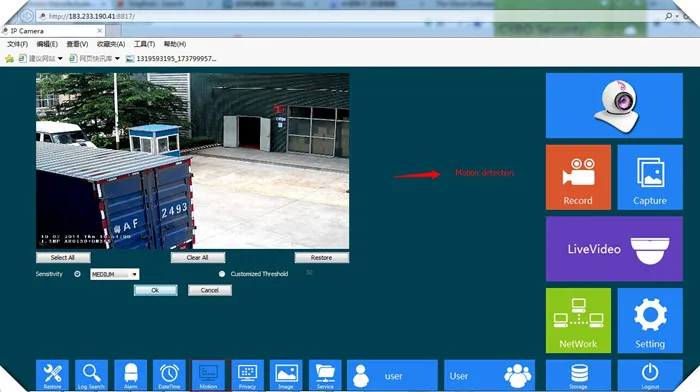Open the 帮助(H) menu
The width and height of the screenshot is (700, 392).
tap(175, 44)
